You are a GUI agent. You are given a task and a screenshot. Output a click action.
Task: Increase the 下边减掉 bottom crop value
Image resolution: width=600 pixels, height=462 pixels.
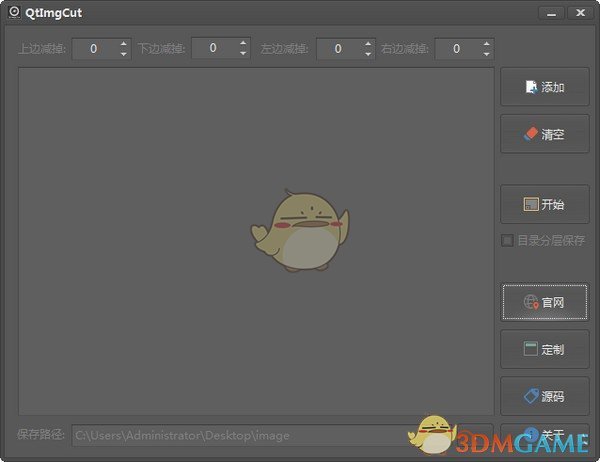point(242,43)
